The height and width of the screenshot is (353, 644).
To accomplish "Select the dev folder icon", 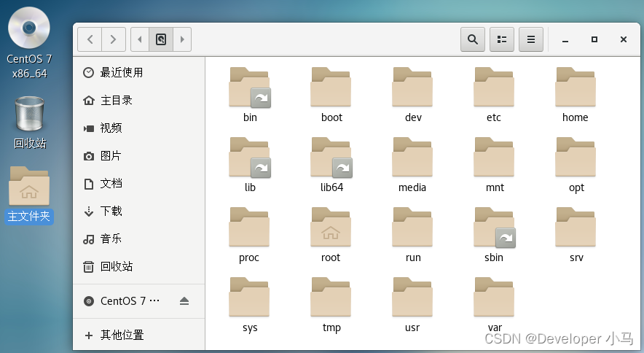I will (x=412, y=88).
